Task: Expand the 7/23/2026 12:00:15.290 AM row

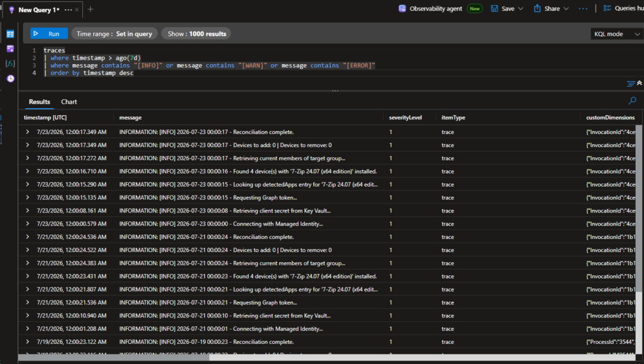Action: [28, 184]
